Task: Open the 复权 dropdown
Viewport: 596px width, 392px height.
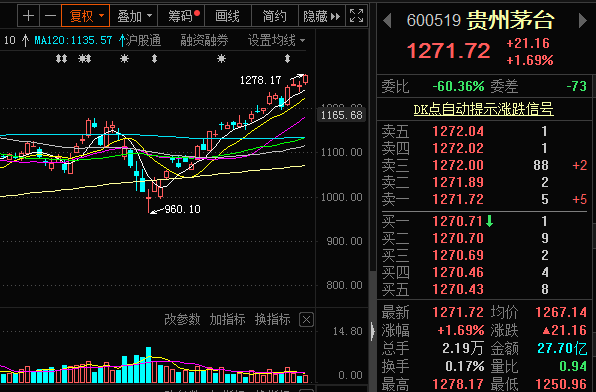Action: click(86, 16)
